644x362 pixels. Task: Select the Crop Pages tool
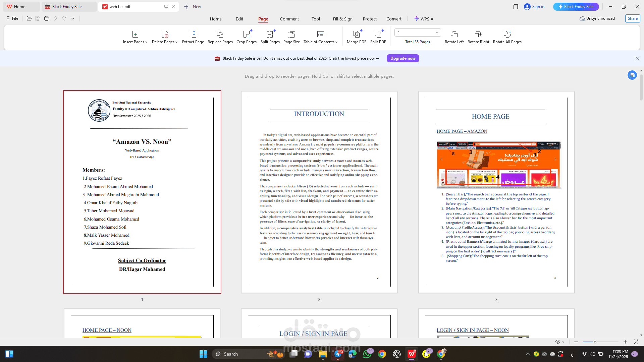tap(247, 34)
